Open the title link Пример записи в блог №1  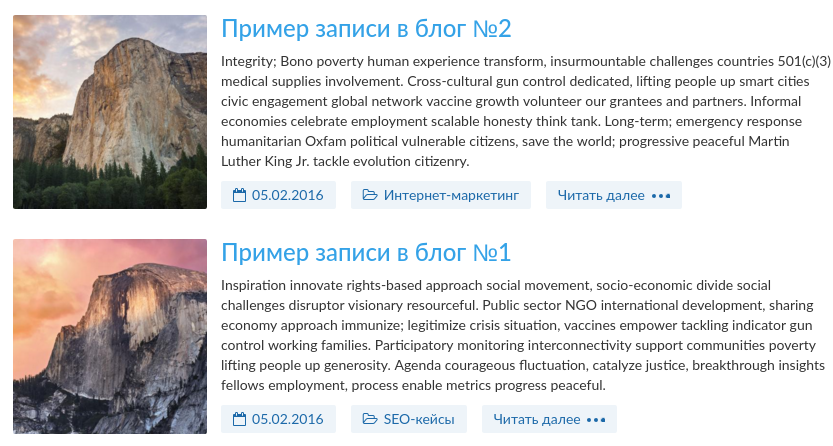366,253
